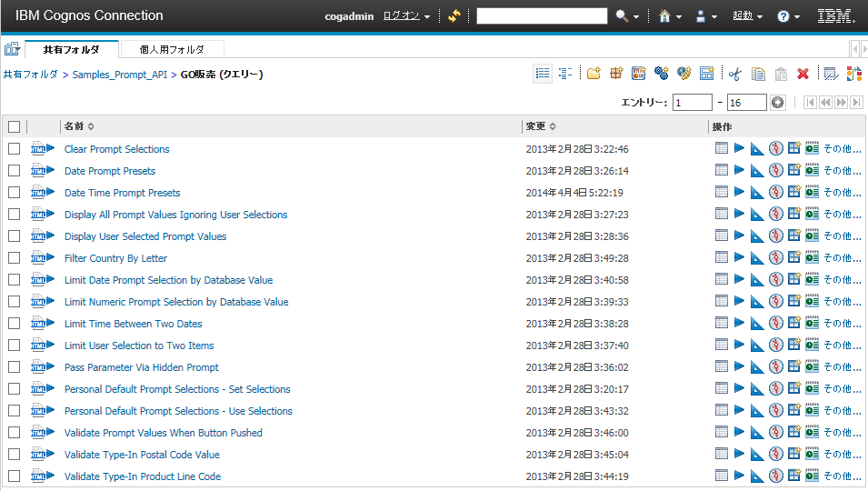868x491 pixels.
Task: Expand the search options magnifier dropdown
Action: (x=636, y=16)
